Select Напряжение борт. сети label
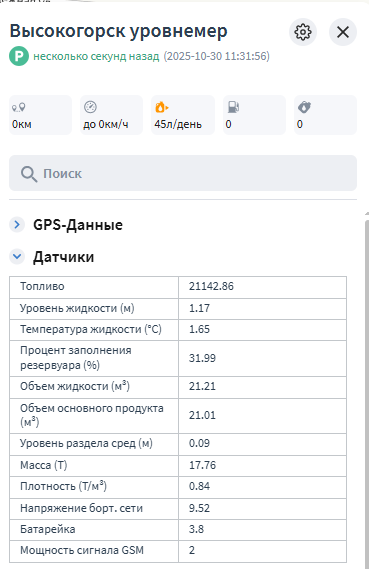This screenshot has height=569, width=369. pyautogui.click(x=81, y=508)
